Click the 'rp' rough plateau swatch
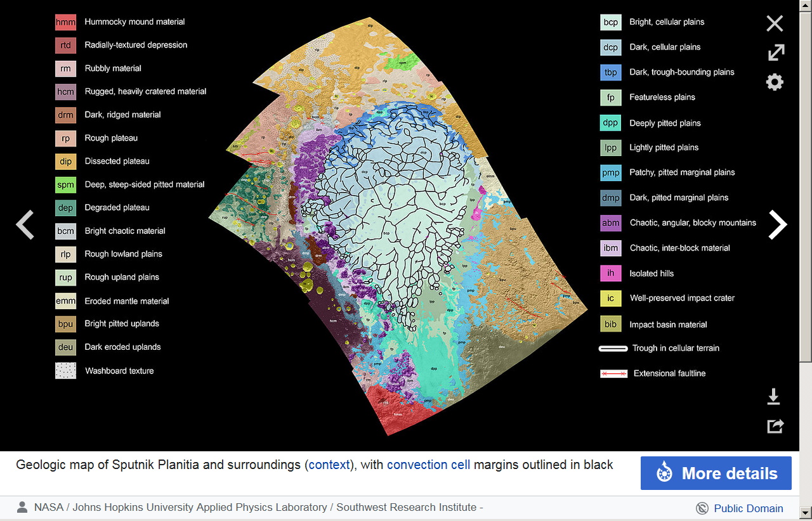This screenshot has height=521, width=812. (x=65, y=138)
